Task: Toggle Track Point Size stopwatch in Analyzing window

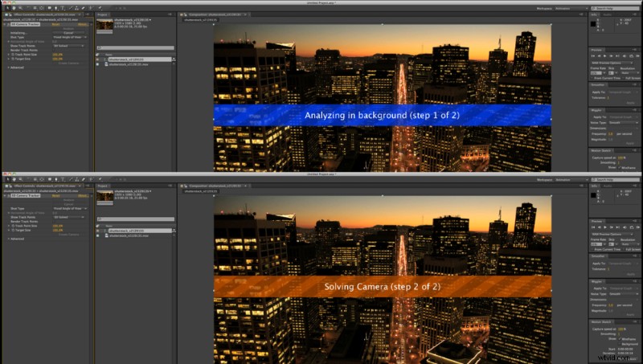Action: click(x=13, y=55)
